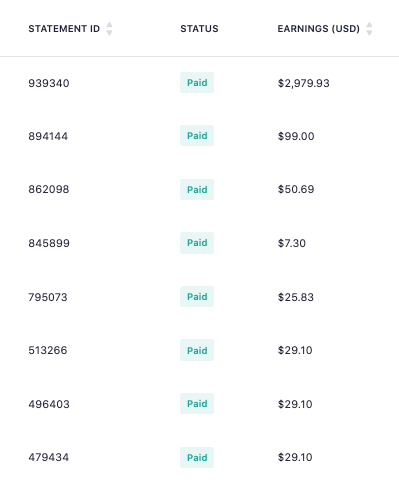Open statement 894144

[48, 136]
